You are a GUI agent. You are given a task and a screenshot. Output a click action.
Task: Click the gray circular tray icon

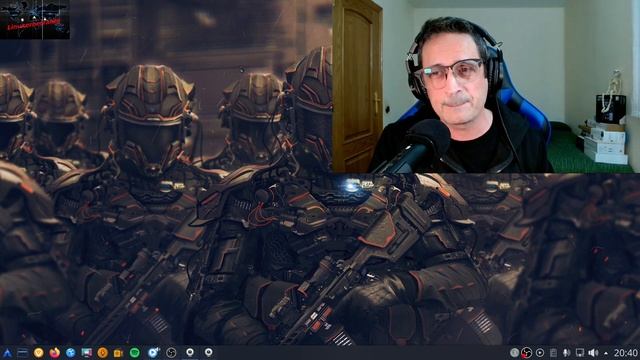[x=514, y=353]
